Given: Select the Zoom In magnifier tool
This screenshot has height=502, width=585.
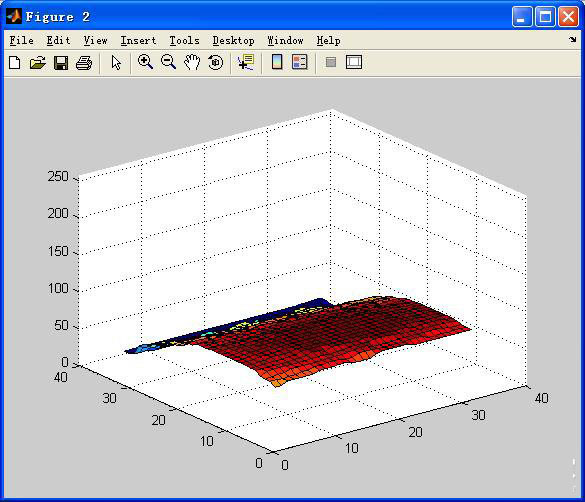Looking at the screenshot, I should 145,62.
